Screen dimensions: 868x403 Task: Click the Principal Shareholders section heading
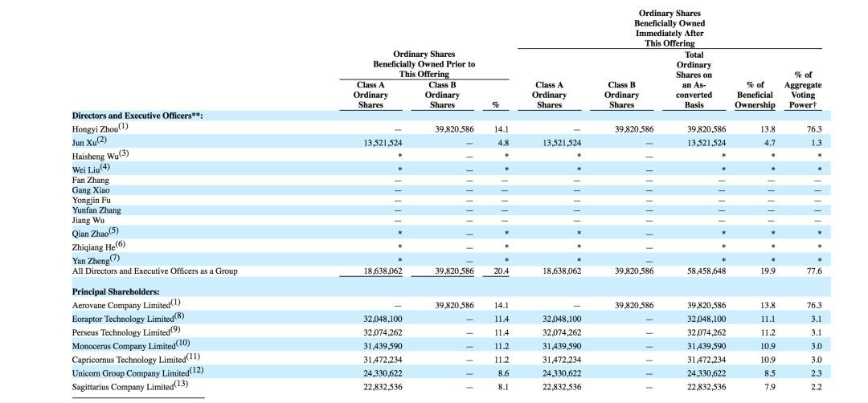pos(116,291)
